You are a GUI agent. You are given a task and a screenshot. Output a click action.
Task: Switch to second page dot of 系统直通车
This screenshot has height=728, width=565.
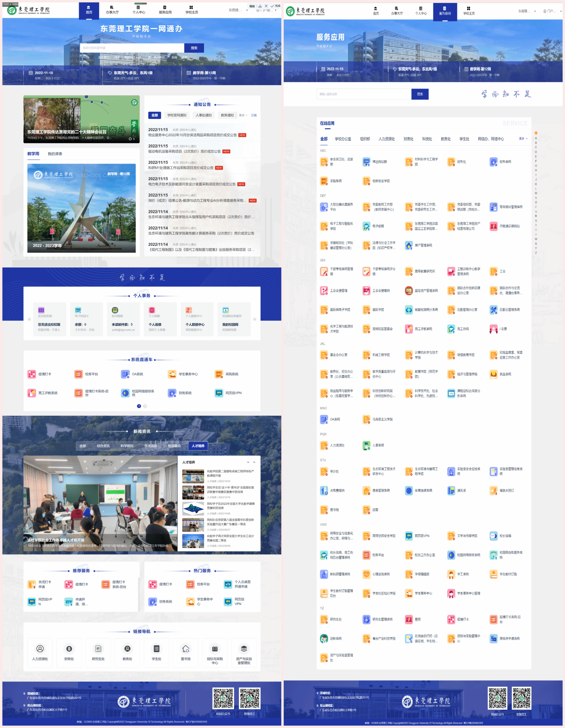pyautogui.click(x=145, y=406)
